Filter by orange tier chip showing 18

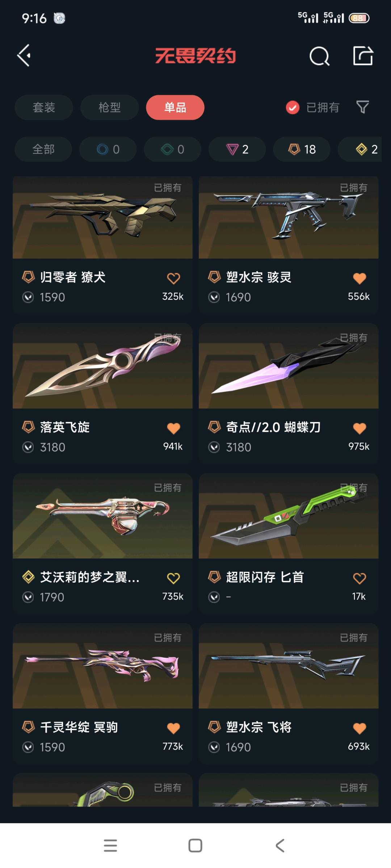(x=302, y=149)
